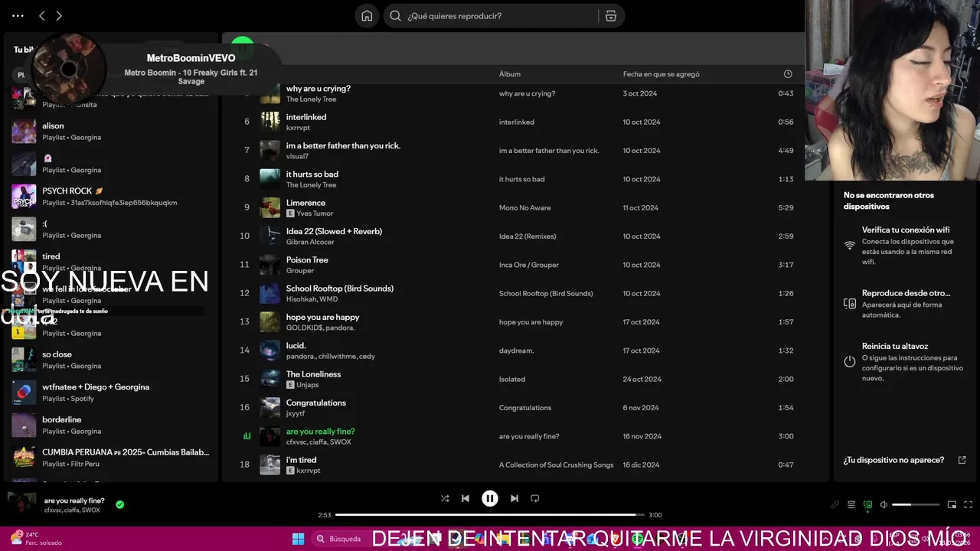Image resolution: width=980 pixels, height=551 pixels.
Task: Open the Browse icon inside search bar
Action: [x=610, y=16]
